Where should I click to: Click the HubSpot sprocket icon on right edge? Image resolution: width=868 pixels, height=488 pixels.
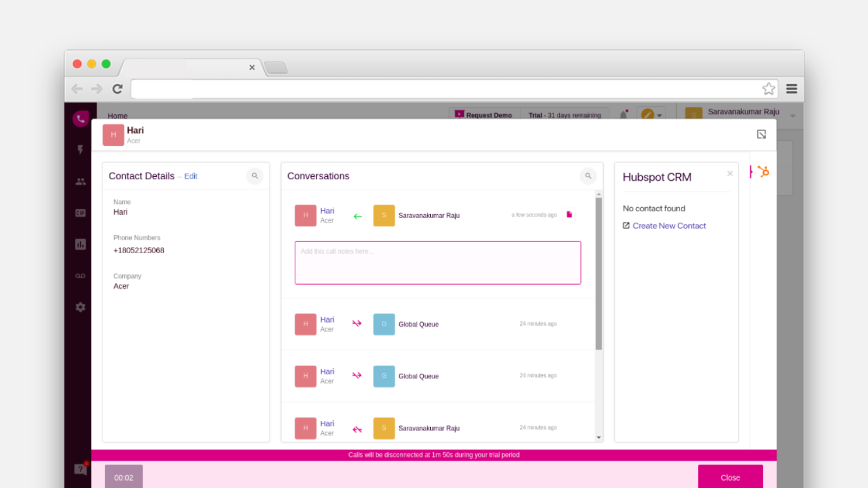tap(764, 171)
